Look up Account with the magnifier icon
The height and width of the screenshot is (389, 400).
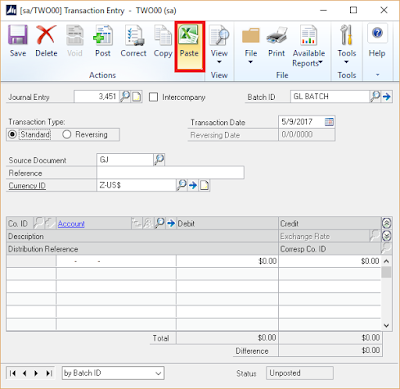click(x=160, y=223)
